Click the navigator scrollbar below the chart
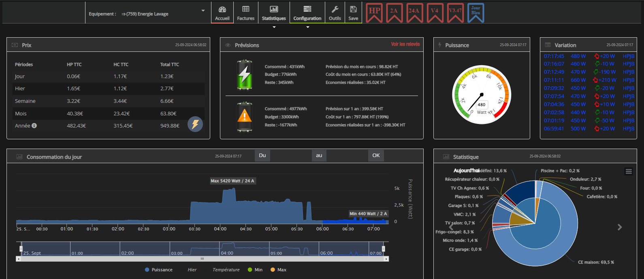The height and width of the screenshot is (279, 644). coord(202,259)
